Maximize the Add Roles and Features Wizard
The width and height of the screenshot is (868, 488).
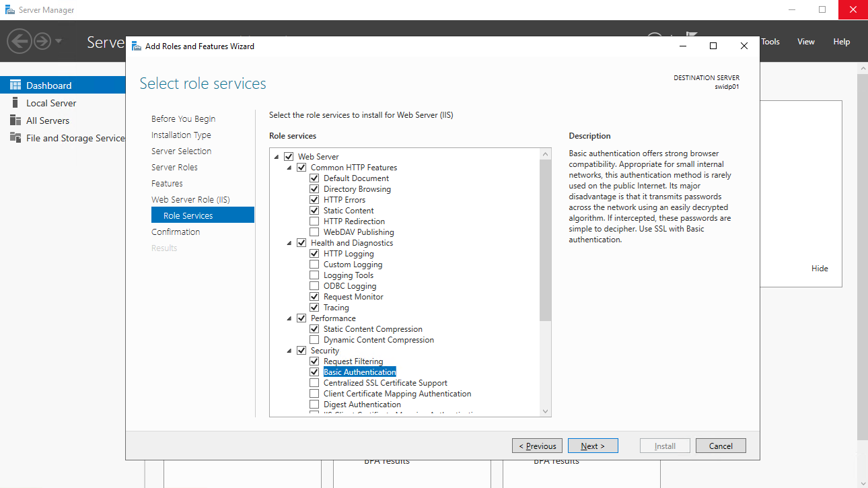pos(713,46)
